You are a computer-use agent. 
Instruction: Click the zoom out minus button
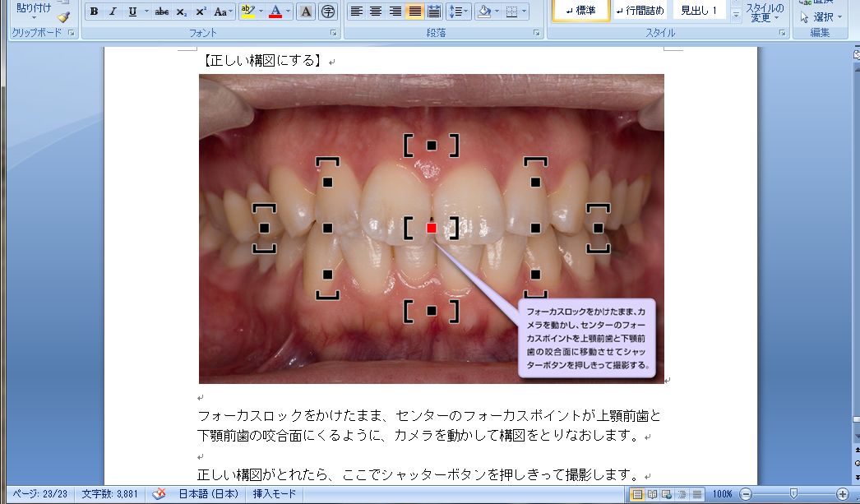click(746, 494)
